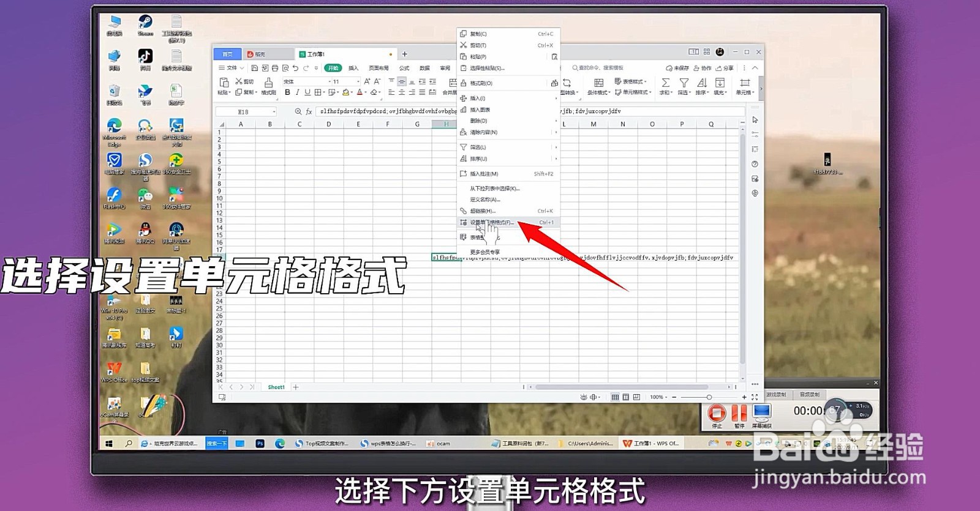Open the 筛选(L) submenu in context menu
980x511 pixels.
(x=508, y=147)
